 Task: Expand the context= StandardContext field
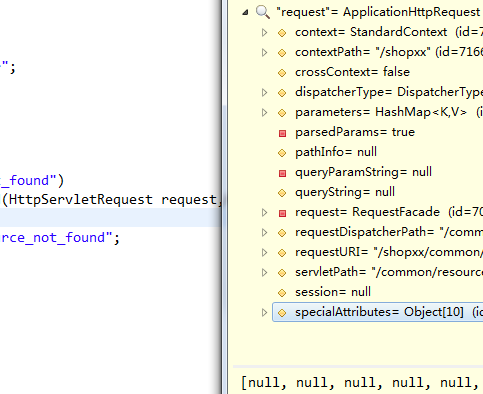[264, 32]
